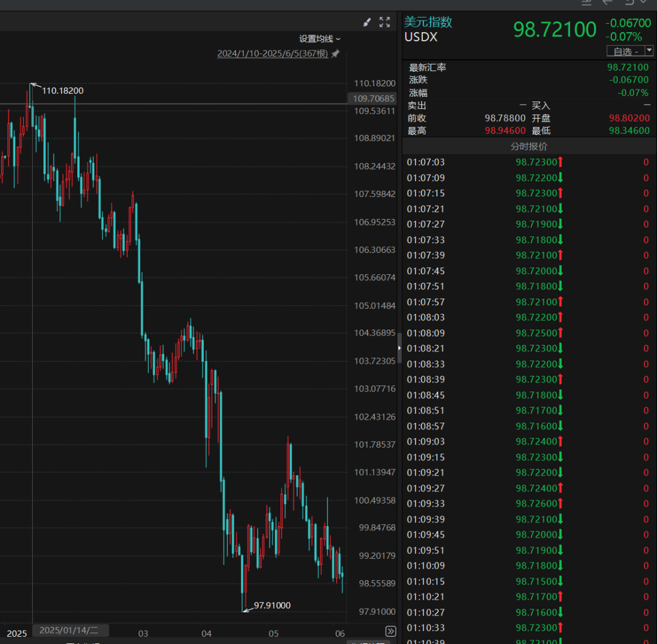The width and height of the screenshot is (657, 644).
Task: Pin the date range with the pushpin icon
Action: [x=335, y=54]
